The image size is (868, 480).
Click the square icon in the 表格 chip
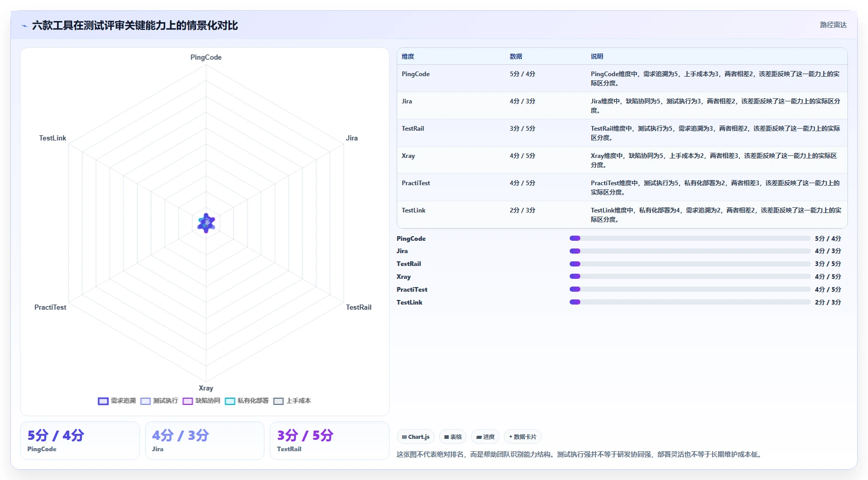tap(447, 437)
